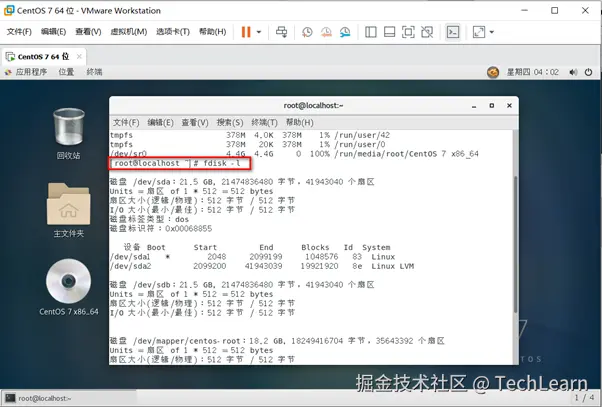Click the text 磁盘标识符：0x00068855
The width and height of the screenshot is (602, 407).
coord(161,229)
